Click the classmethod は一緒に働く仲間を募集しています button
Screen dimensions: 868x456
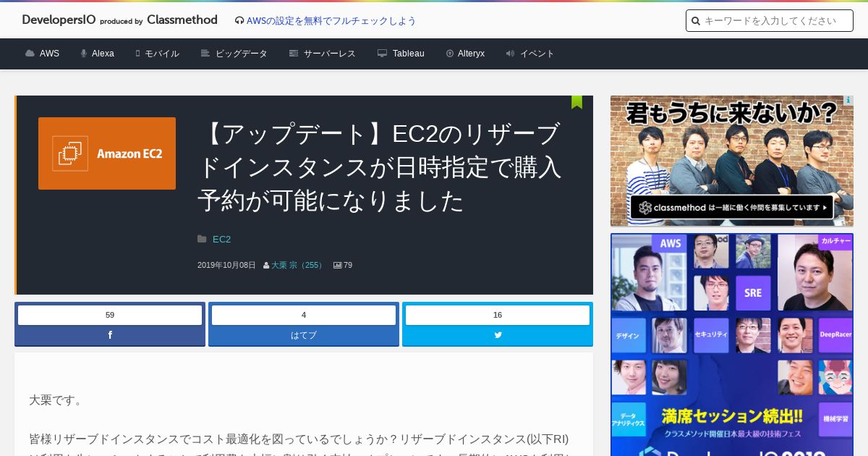(x=732, y=208)
